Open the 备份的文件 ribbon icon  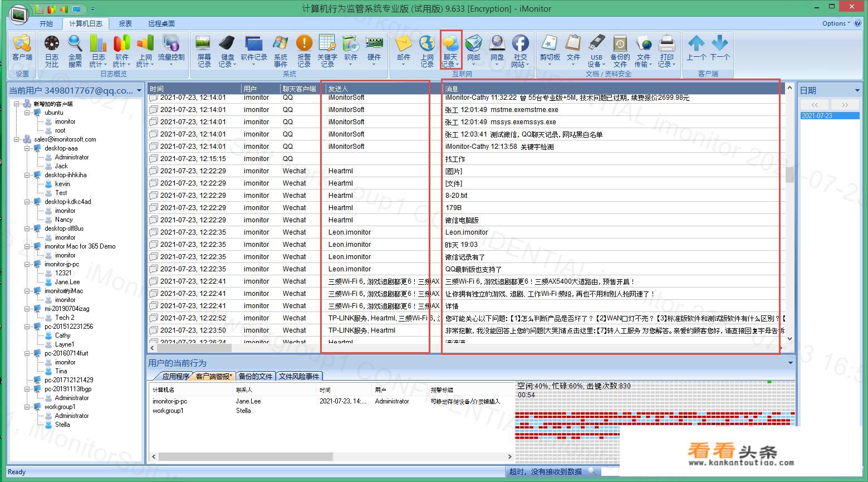[x=620, y=51]
